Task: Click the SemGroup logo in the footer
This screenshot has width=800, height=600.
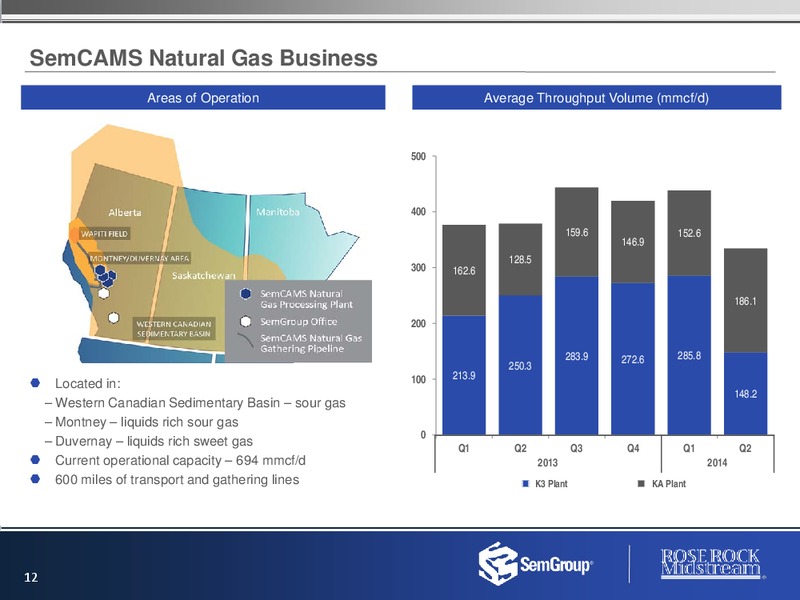Action: (x=536, y=564)
